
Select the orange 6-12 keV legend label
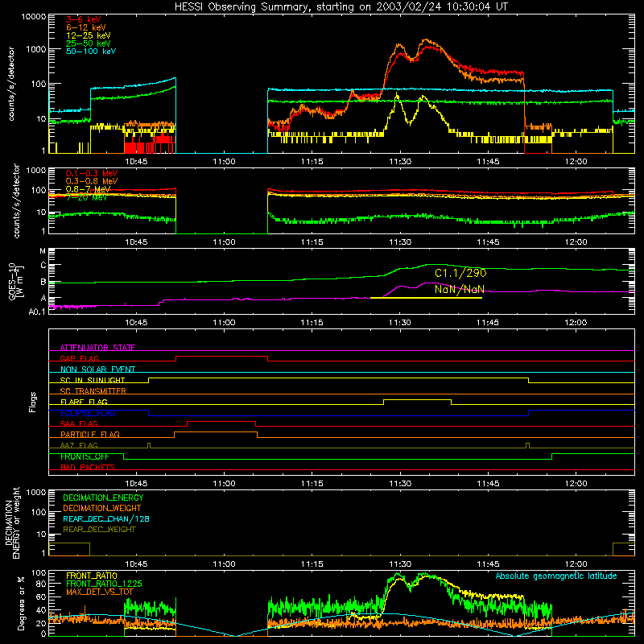click(x=86, y=27)
